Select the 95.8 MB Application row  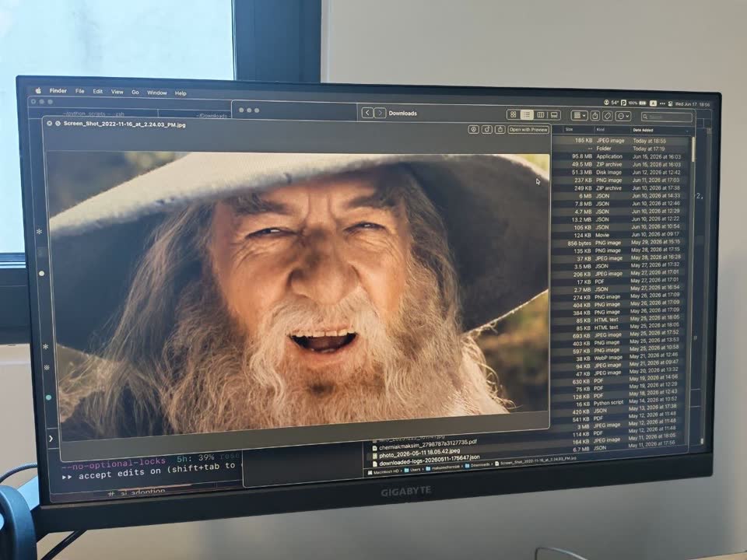tap(621, 156)
